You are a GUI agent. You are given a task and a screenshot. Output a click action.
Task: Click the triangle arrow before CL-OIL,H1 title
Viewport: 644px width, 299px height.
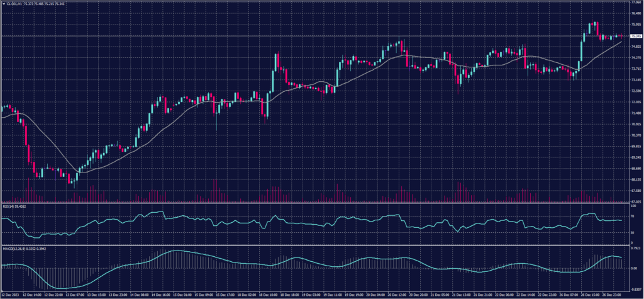[x=3, y=4]
